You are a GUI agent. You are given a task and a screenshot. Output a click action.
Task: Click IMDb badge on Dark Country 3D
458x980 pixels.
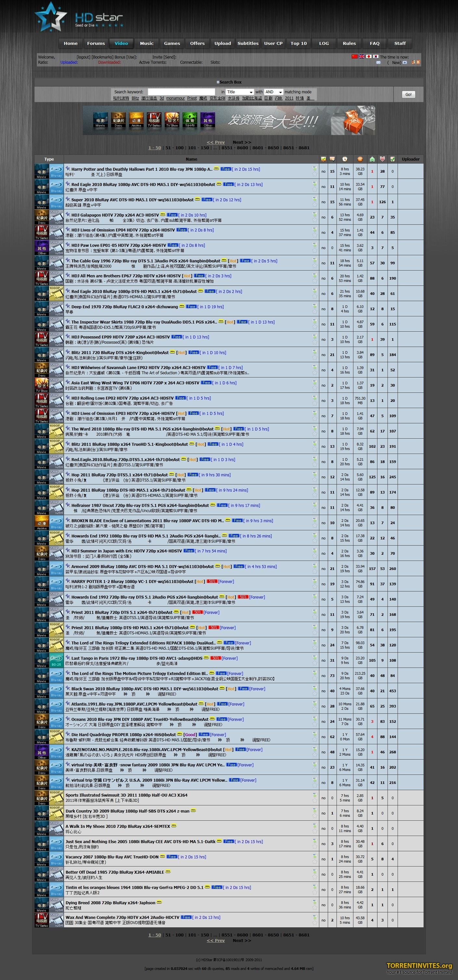(x=193, y=810)
